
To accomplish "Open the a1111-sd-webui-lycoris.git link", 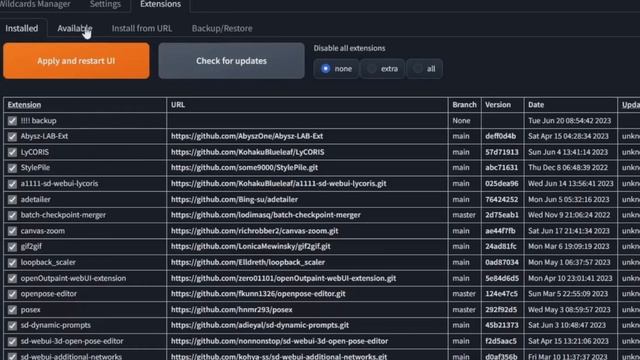I will click(x=278, y=183).
